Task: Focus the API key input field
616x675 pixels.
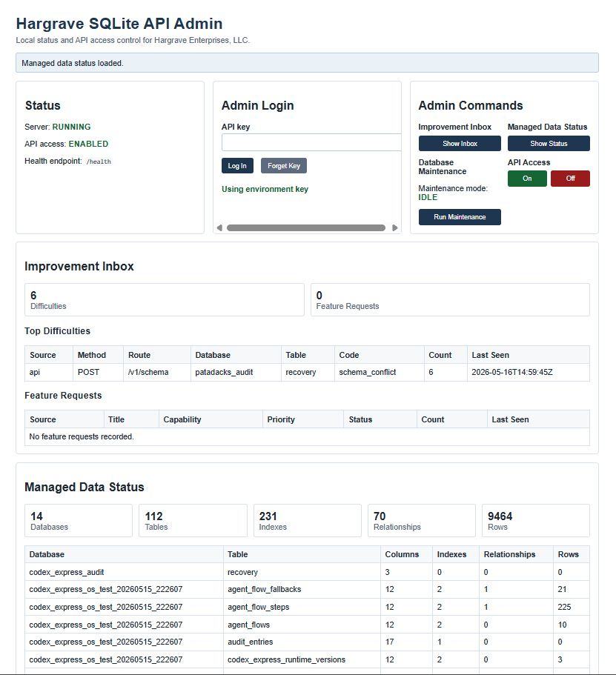Action: pos(311,142)
